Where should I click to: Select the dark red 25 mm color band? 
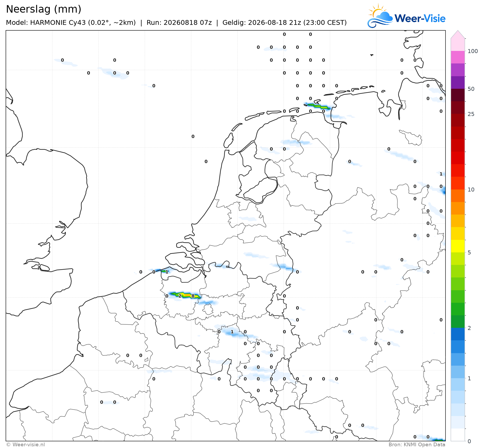(458, 108)
